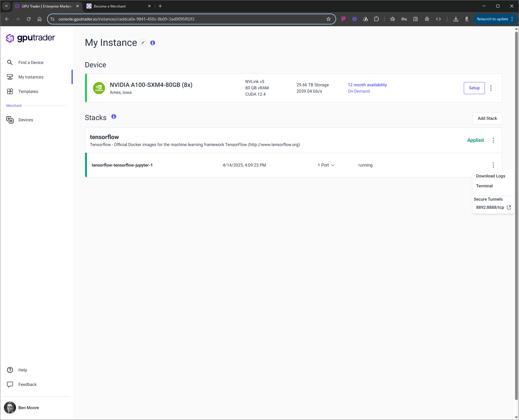Open Templates in sidebar
The image size is (519, 420).
[x=28, y=91]
